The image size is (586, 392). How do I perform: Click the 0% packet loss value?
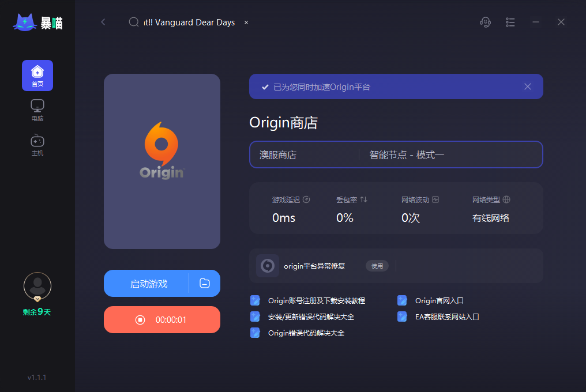[344, 218]
